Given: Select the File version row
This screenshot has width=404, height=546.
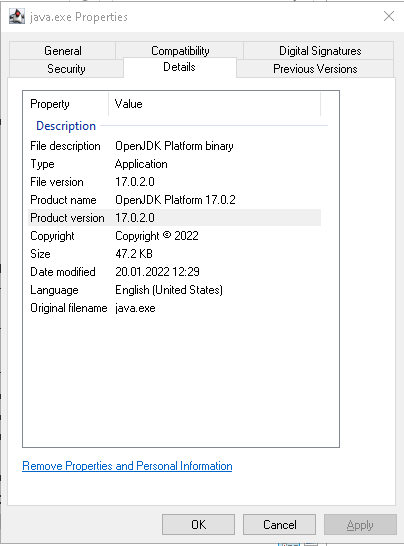Looking at the screenshot, I should [x=174, y=182].
